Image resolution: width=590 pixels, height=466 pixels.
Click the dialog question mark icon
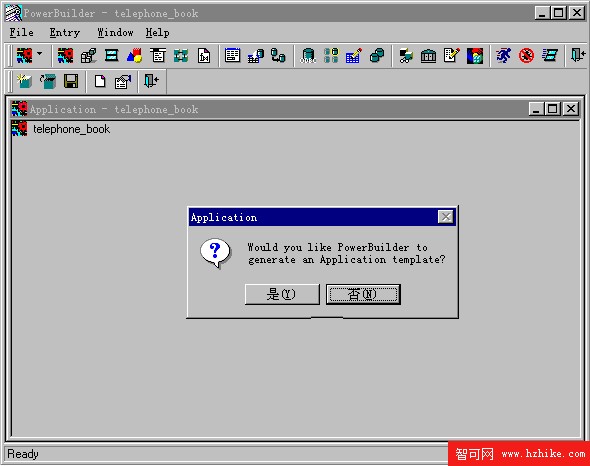[x=215, y=253]
